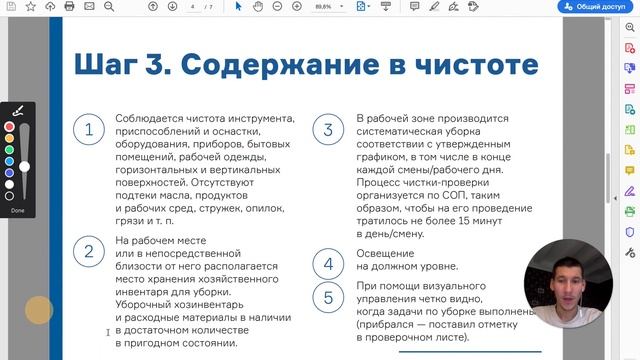Pick the green pen color
Screen dimensions: 640x360
point(9,150)
